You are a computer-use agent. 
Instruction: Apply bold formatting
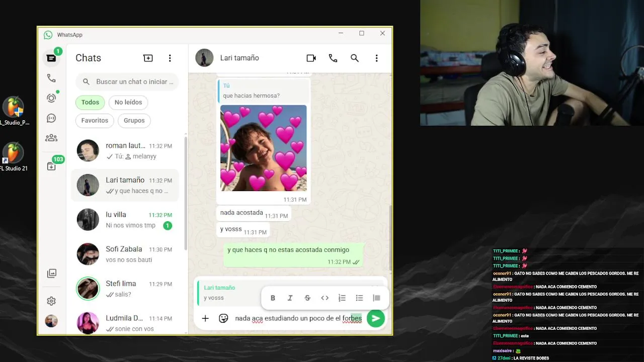click(x=273, y=298)
